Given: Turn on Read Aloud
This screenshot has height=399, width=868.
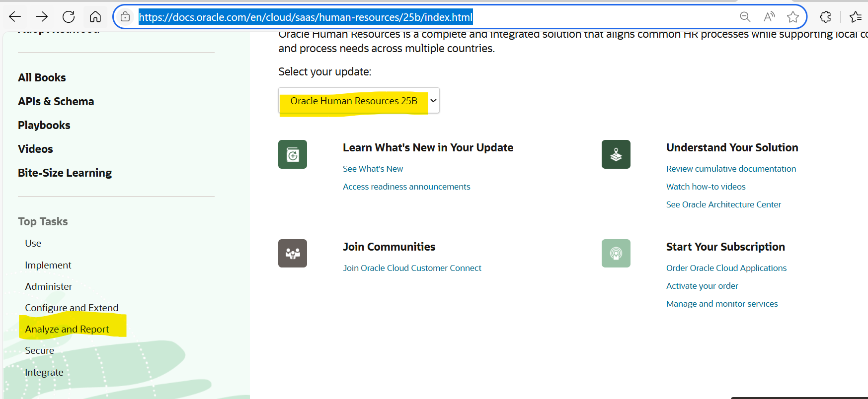Looking at the screenshot, I should (x=769, y=17).
